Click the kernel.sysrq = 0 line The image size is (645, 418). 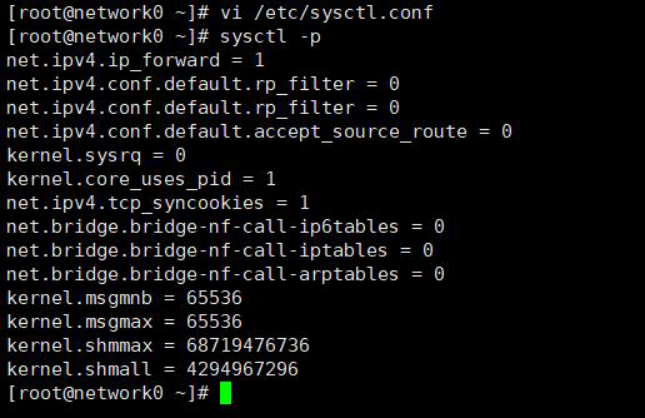coord(96,156)
